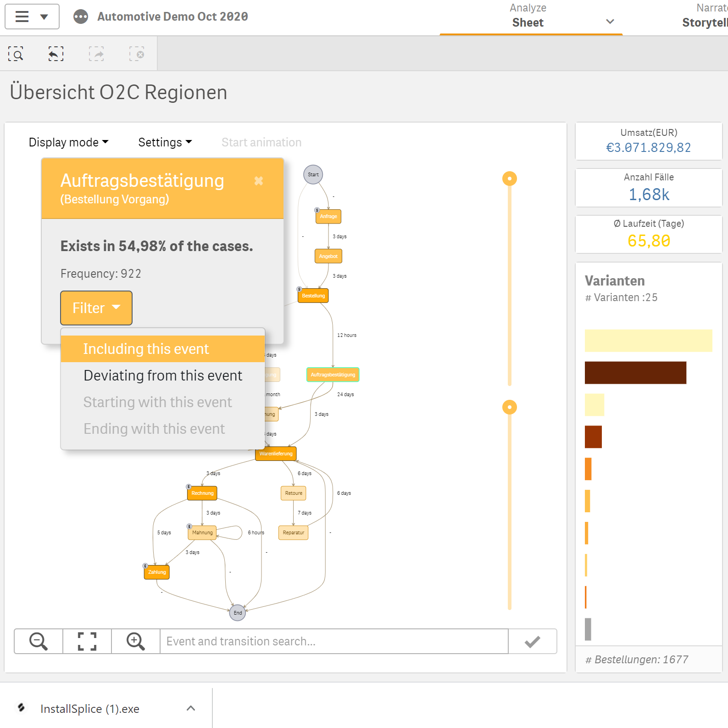Fit process graph to full screen
Screen dimensions: 728x728
point(87,641)
